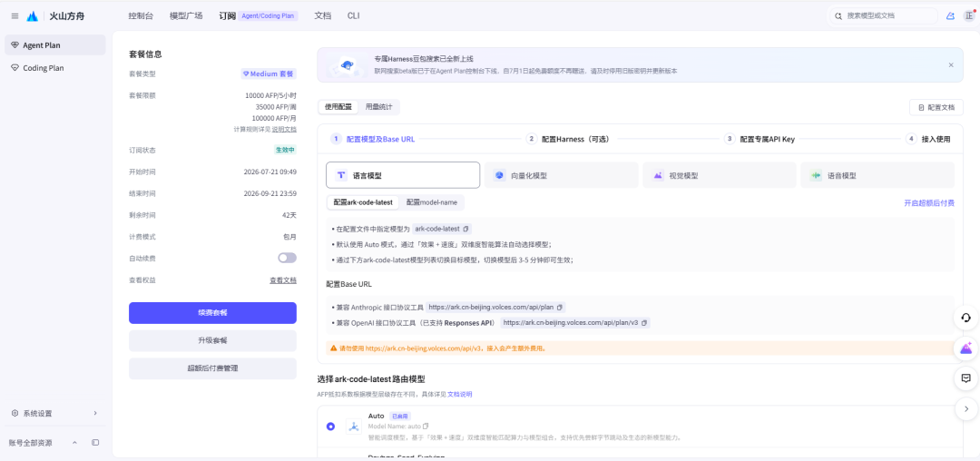The width and height of the screenshot is (980, 461).
Task: Expand the floating tools arrow button
Action: (x=966, y=409)
